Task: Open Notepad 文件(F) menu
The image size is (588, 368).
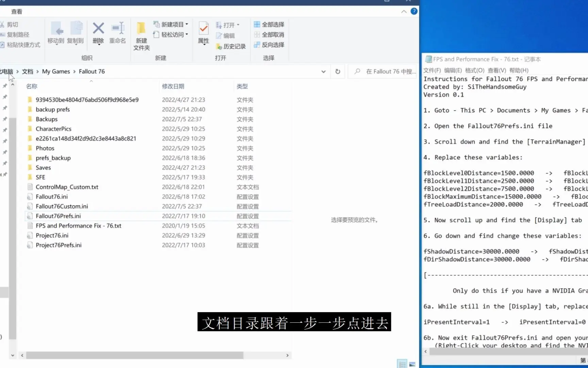Action: click(432, 70)
